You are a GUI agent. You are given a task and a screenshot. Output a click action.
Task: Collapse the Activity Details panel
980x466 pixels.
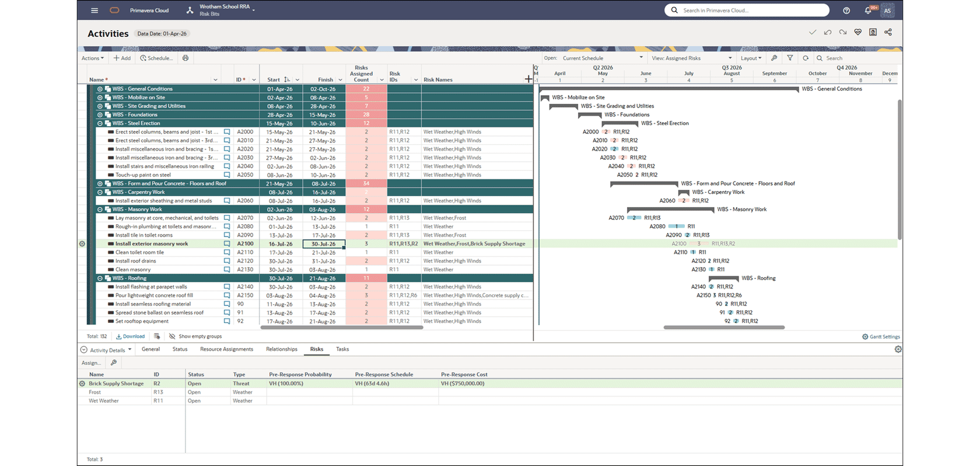point(83,350)
